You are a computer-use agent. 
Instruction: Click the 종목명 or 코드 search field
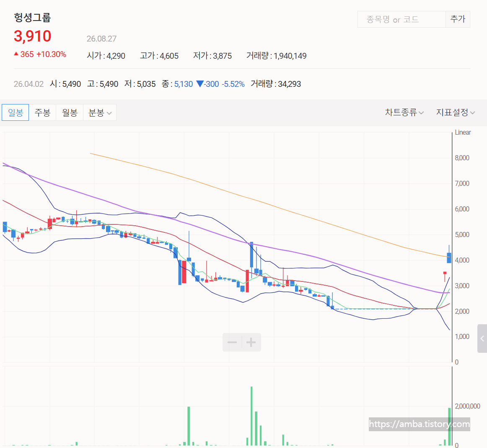[402, 19]
